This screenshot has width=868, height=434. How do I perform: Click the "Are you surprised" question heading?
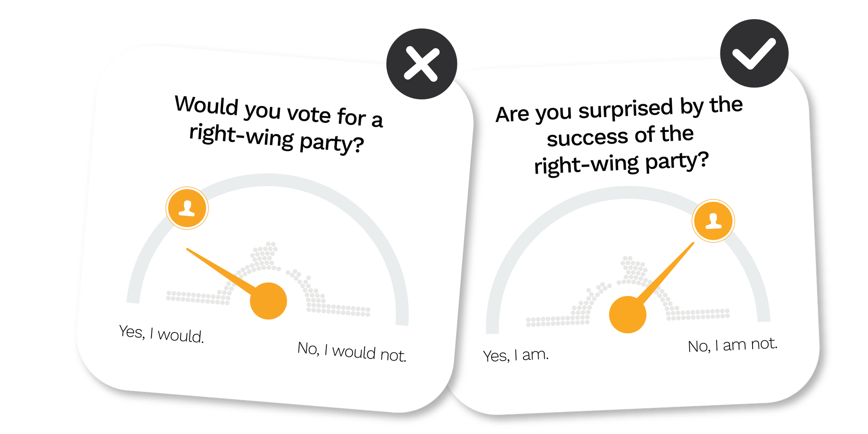coord(620,135)
